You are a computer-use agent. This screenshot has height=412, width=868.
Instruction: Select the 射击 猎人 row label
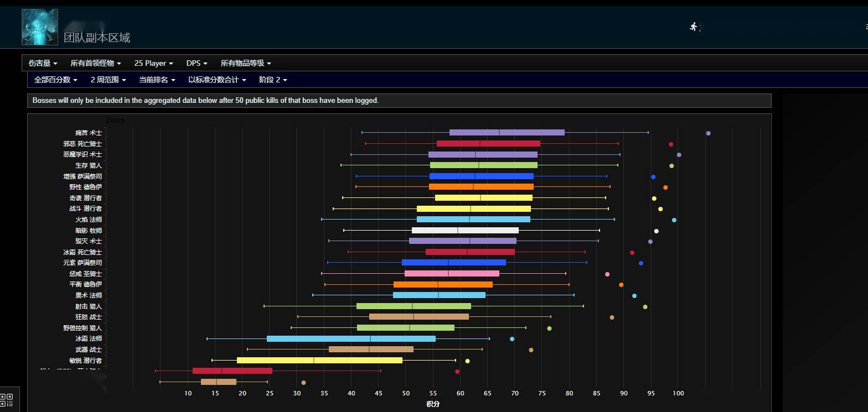click(89, 306)
